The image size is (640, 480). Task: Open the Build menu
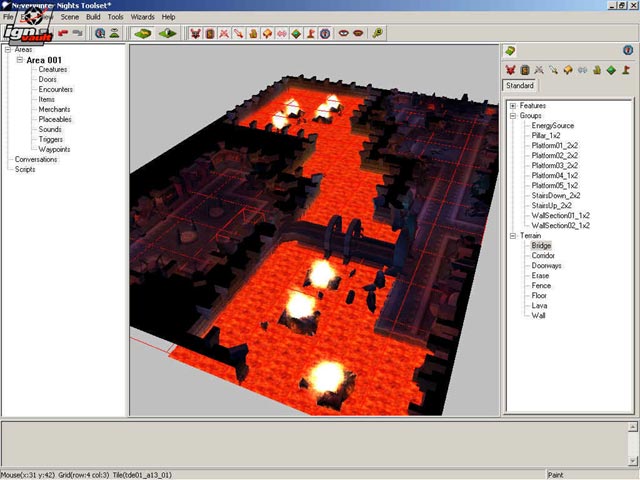(x=93, y=17)
